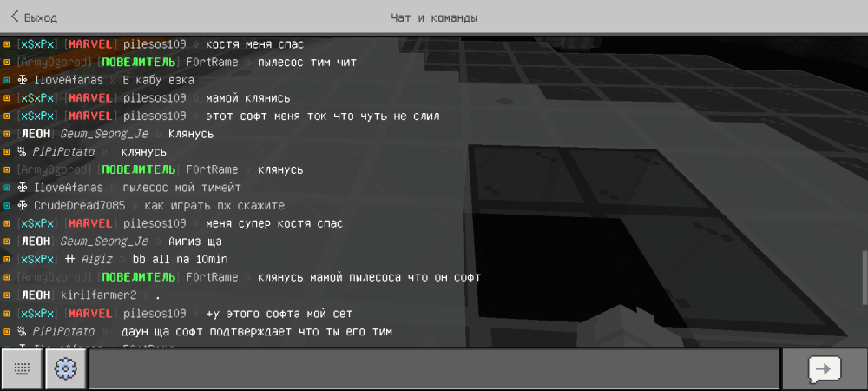This screenshot has height=391, width=868.
Task: Click platform icon before 'Аигиз ща' row
Action: point(7,242)
